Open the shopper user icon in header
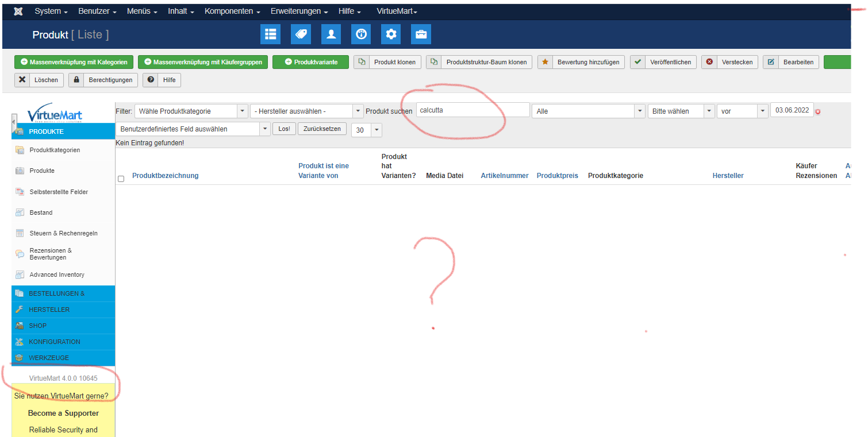 [331, 34]
